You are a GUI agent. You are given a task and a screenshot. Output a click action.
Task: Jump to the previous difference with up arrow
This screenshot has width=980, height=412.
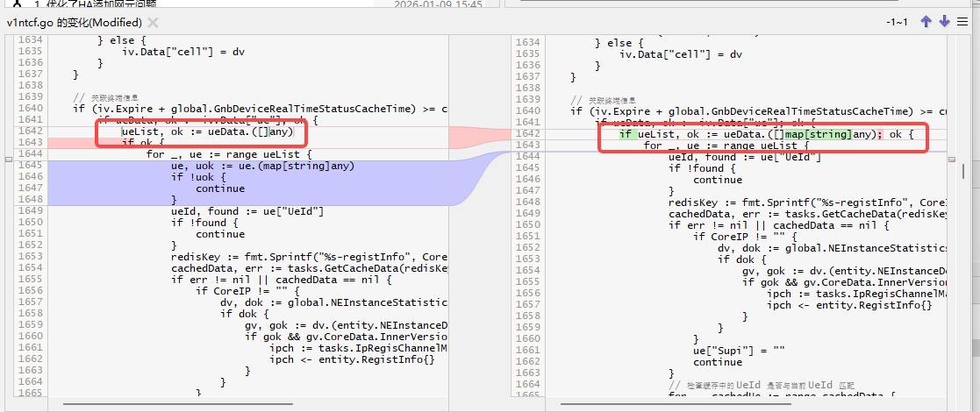click(926, 22)
